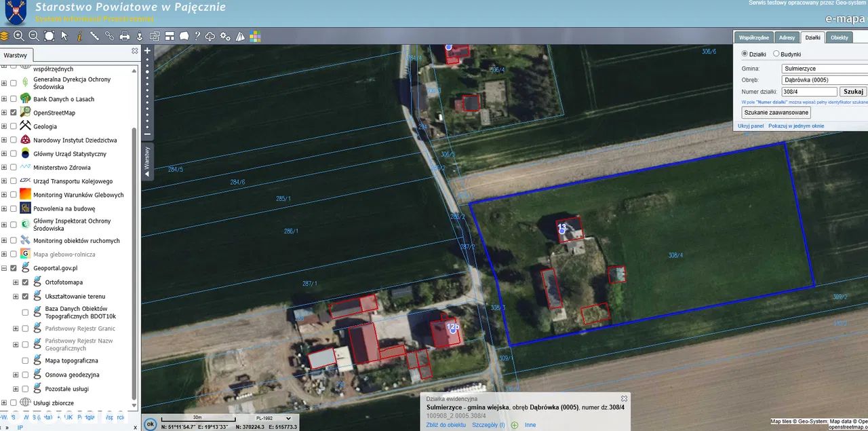Uncheck the Ortofotomapa layer checkbox

point(25,282)
